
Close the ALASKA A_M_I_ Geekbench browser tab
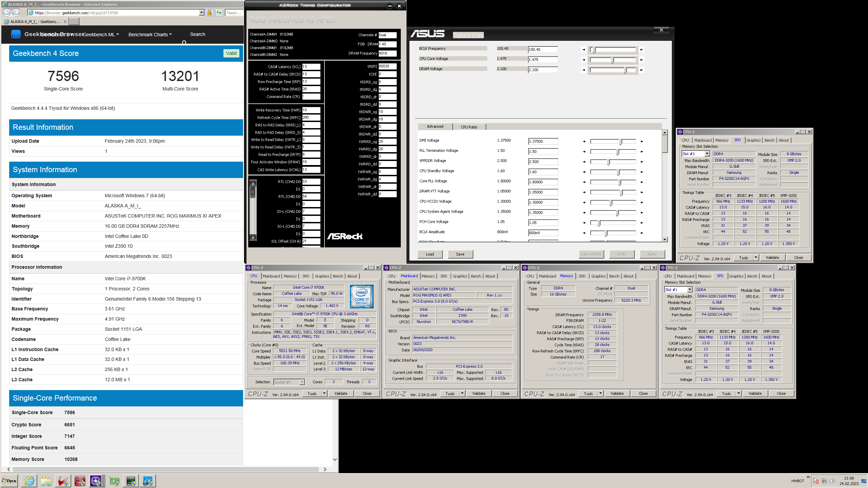(x=65, y=21)
